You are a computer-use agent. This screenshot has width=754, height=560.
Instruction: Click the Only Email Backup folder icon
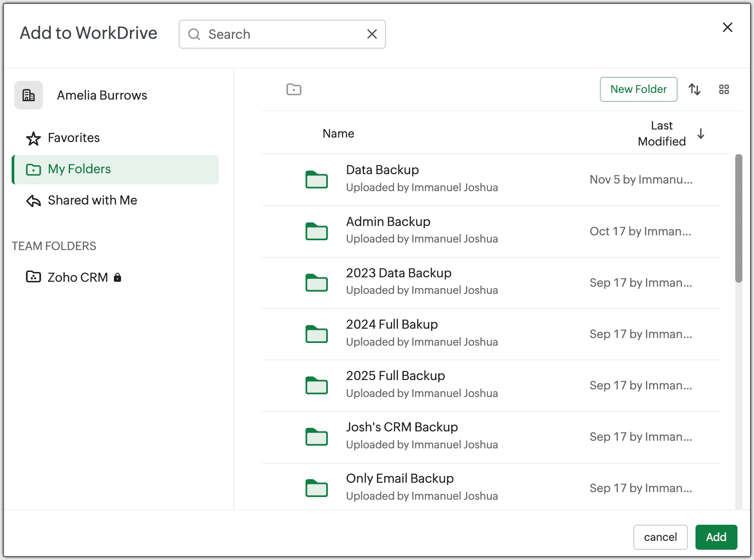pos(317,488)
